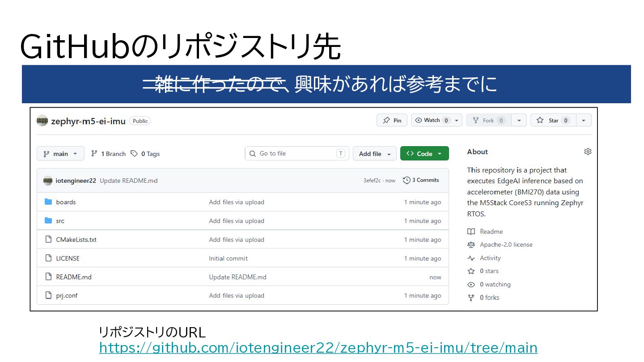This screenshot has height=362, width=644.
Task: Open the GitHub repository URL on slide
Action: (318, 347)
